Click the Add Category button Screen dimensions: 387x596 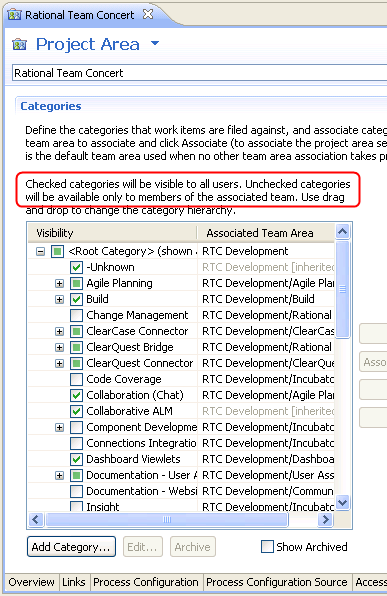(71, 547)
